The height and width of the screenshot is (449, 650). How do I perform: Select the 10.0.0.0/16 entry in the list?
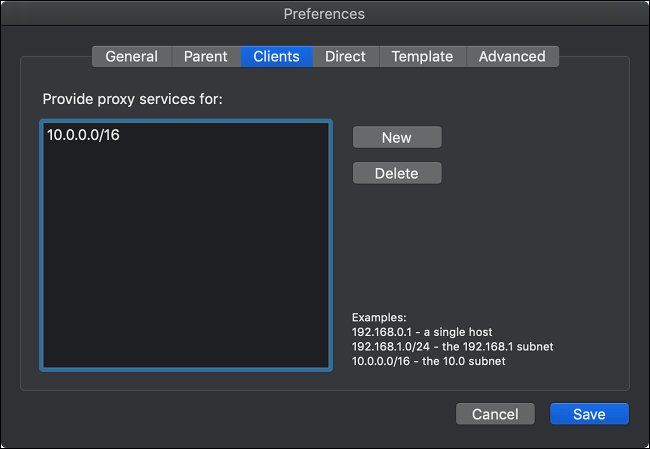[83, 135]
